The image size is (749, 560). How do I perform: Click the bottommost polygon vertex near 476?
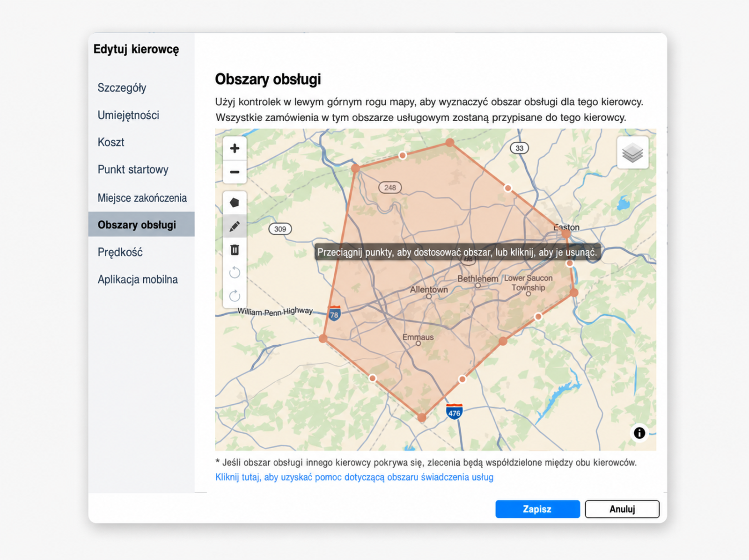pos(422,417)
